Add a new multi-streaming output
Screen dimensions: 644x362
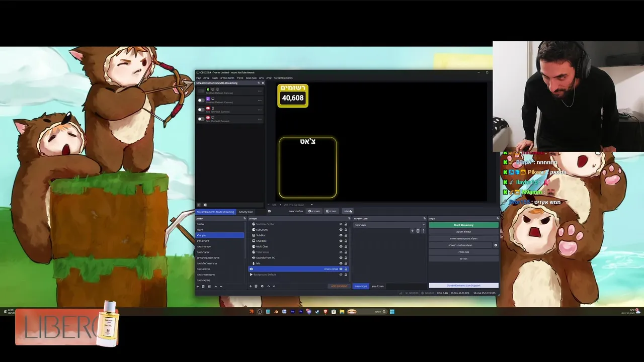click(199, 205)
